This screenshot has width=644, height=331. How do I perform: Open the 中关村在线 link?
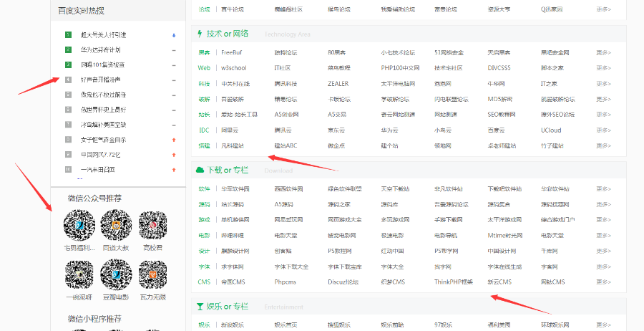(x=235, y=84)
